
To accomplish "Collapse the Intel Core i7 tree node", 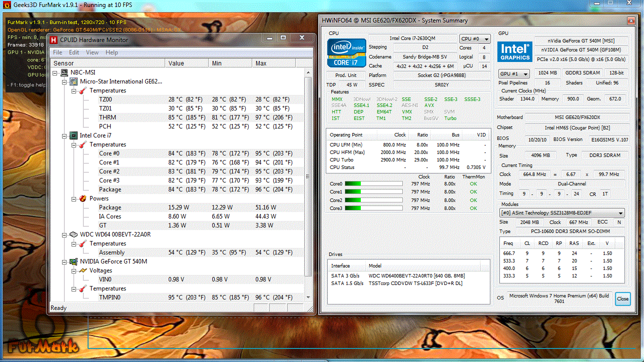I will pyautogui.click(x=65, y=135).
